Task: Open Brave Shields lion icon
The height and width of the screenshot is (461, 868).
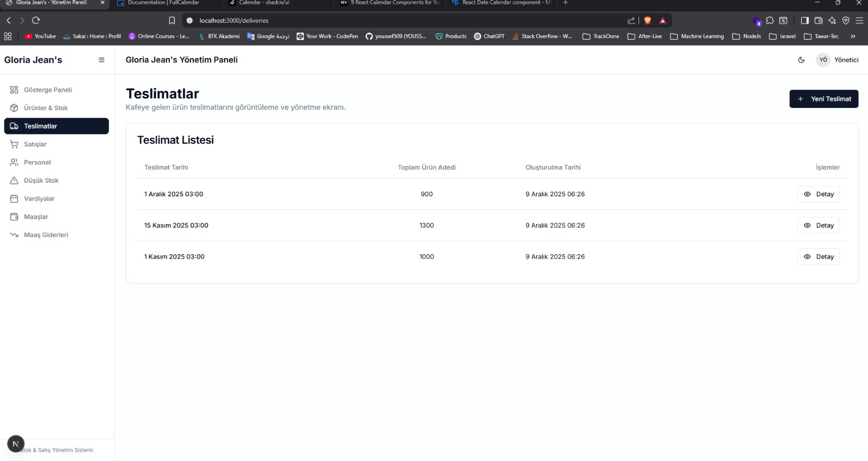Action: [x=647, y=21]
